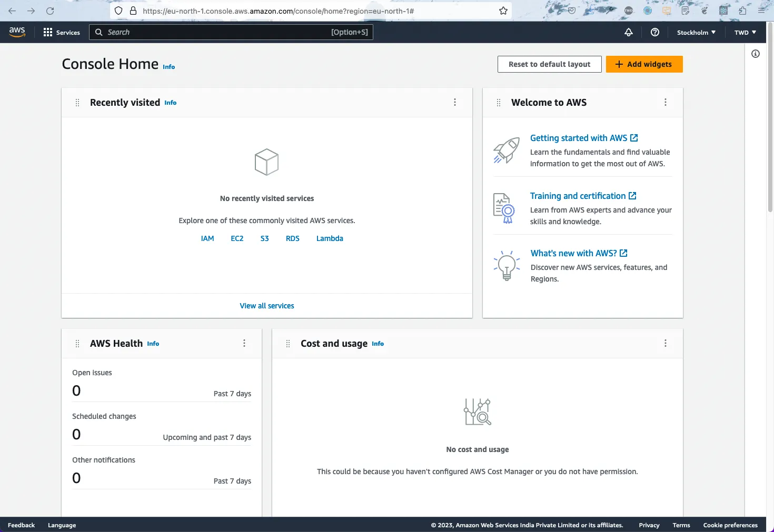Viewport: 774px width, 532px height.
Task: Open AWS Health widget options menu
Action: pyautogui.click(x=244, y=343)
